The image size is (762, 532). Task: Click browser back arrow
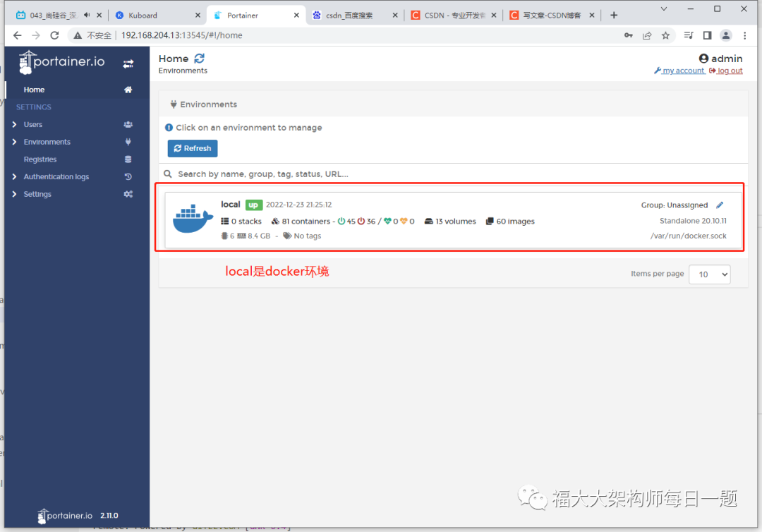[x=18, y=35]
